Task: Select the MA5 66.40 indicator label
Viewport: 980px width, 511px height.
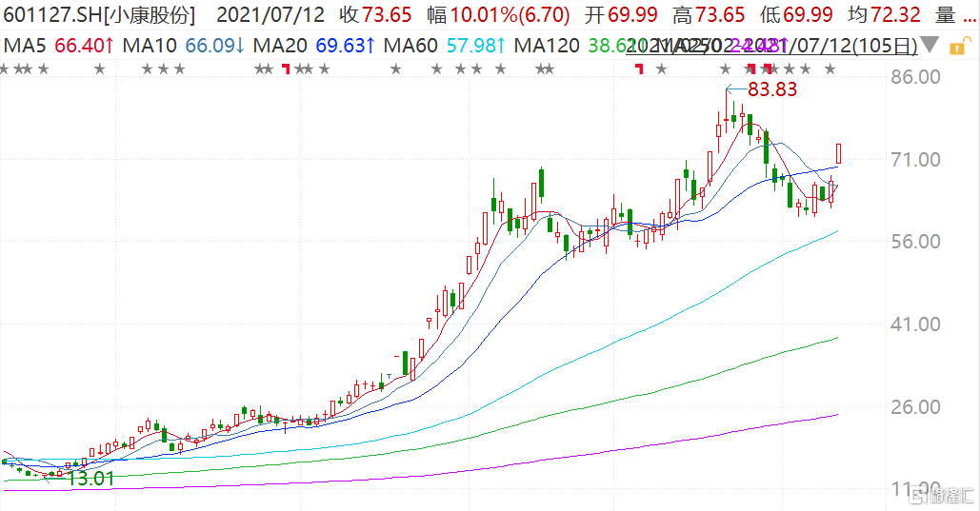Action: click(59, 46)
